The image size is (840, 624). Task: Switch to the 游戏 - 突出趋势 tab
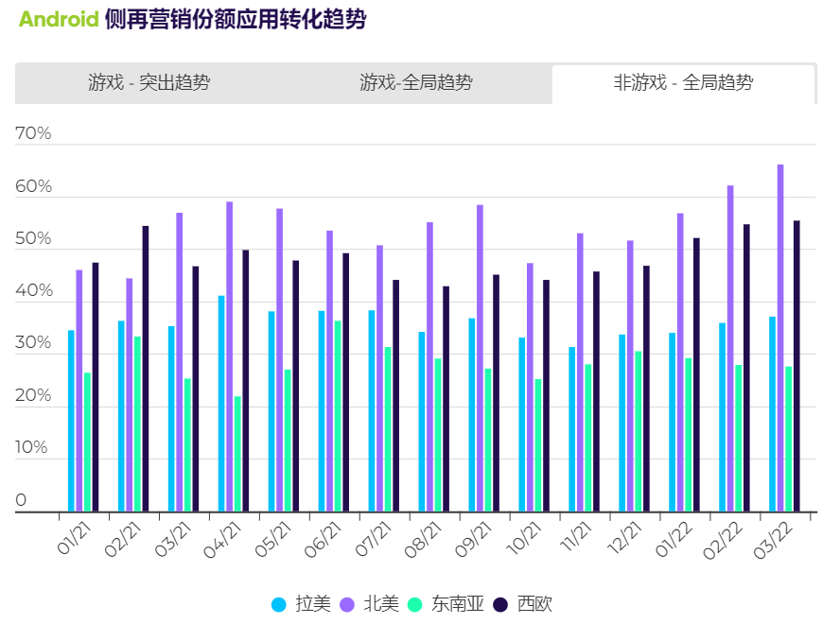coord(149,82)
